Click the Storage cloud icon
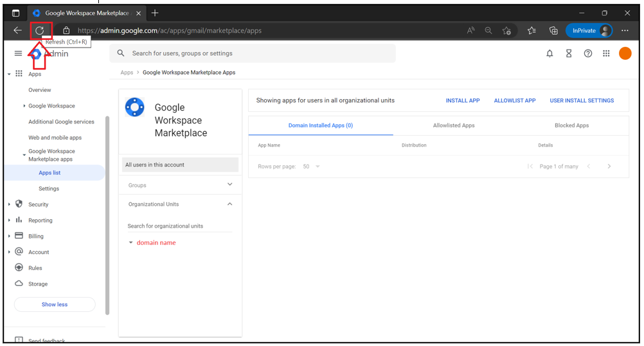 coord(19,284)
